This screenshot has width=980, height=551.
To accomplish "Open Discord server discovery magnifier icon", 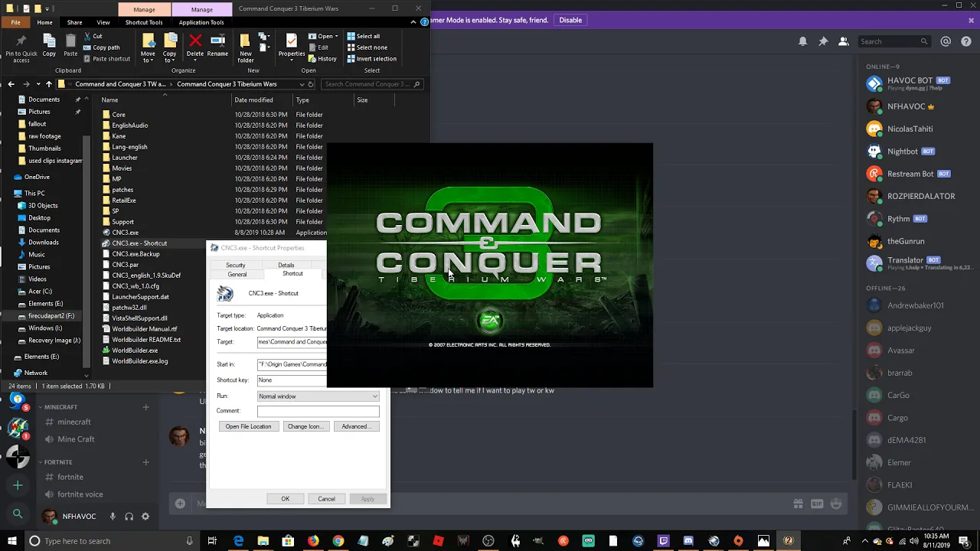I will pos(18,514).
